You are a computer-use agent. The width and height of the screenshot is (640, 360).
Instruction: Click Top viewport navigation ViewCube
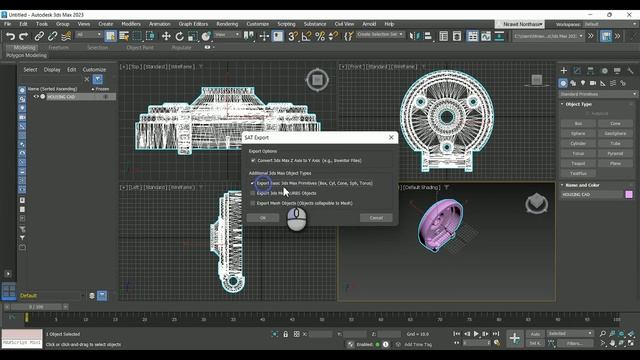point(317,80)
